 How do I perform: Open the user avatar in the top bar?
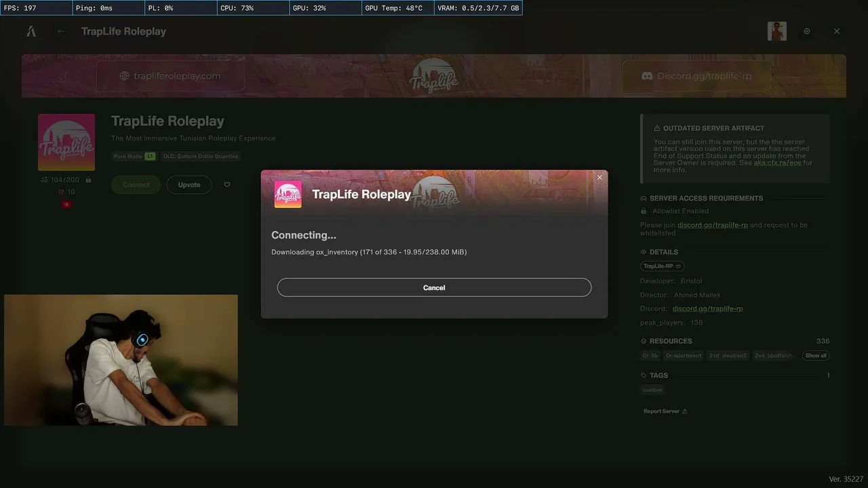pyautogui.click(x=777, y=31)
